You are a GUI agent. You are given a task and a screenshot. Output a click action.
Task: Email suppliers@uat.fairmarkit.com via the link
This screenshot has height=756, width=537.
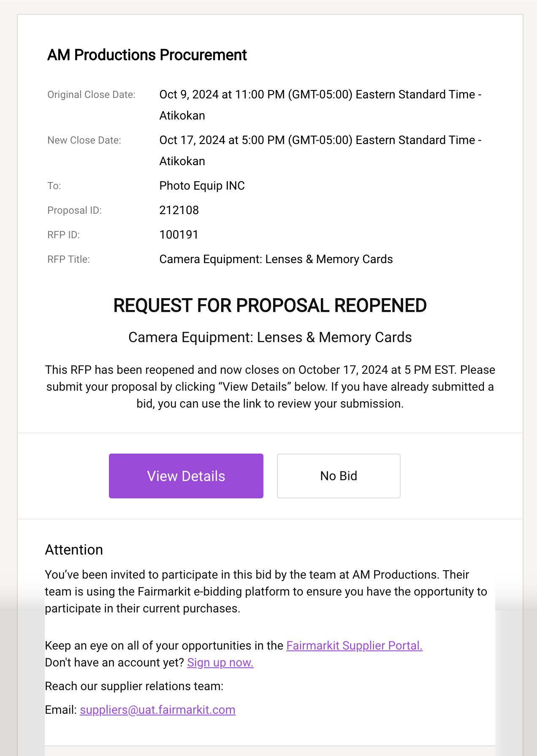coord(157,710)
